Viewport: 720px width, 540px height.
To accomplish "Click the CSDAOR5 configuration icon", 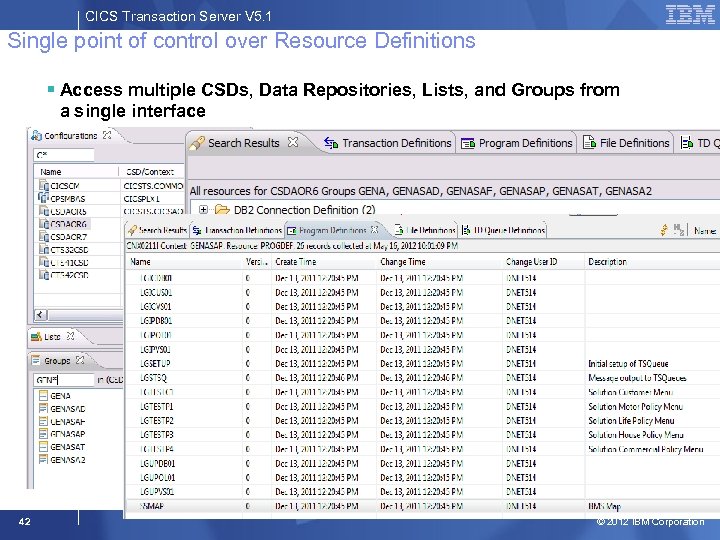I will tap(44, 211).
